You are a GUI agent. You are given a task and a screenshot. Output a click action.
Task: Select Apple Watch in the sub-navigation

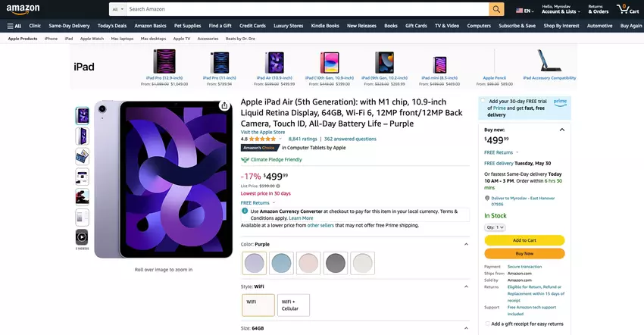(x=92, y=38)
